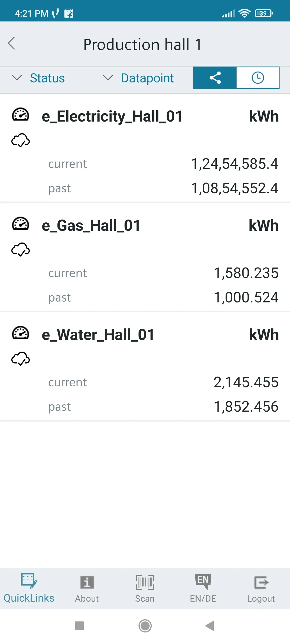Switch to the clock history view toggle
The image size is (290, 644).
258,78
